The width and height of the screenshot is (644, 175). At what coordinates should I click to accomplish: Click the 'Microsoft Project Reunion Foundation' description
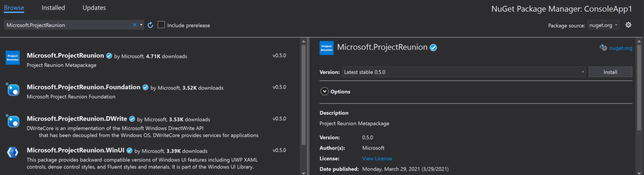(71, 96)
